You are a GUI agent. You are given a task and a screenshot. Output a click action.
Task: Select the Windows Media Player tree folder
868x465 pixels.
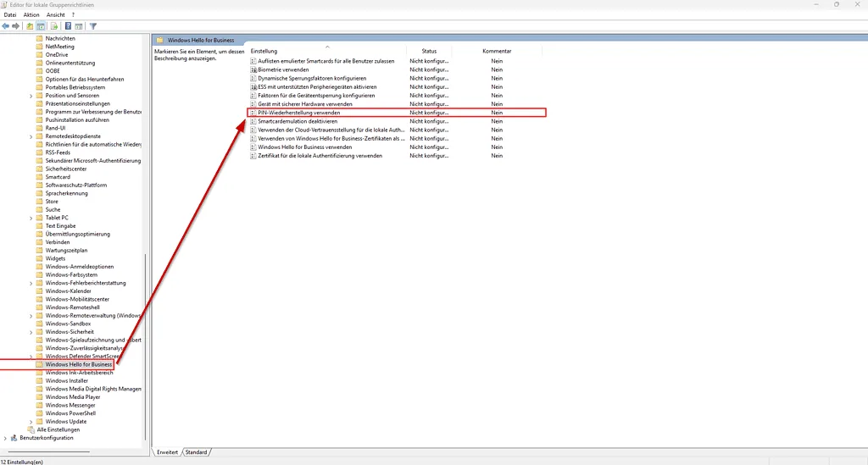73,397
